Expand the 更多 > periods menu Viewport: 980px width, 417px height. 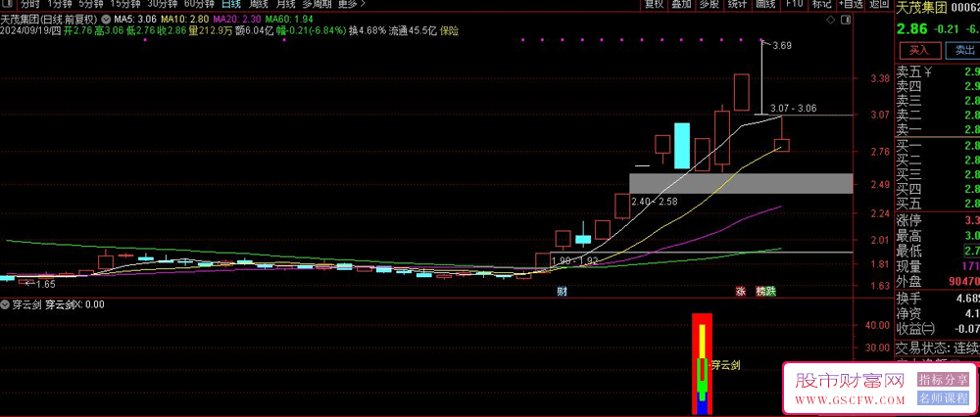coord(352,4)
